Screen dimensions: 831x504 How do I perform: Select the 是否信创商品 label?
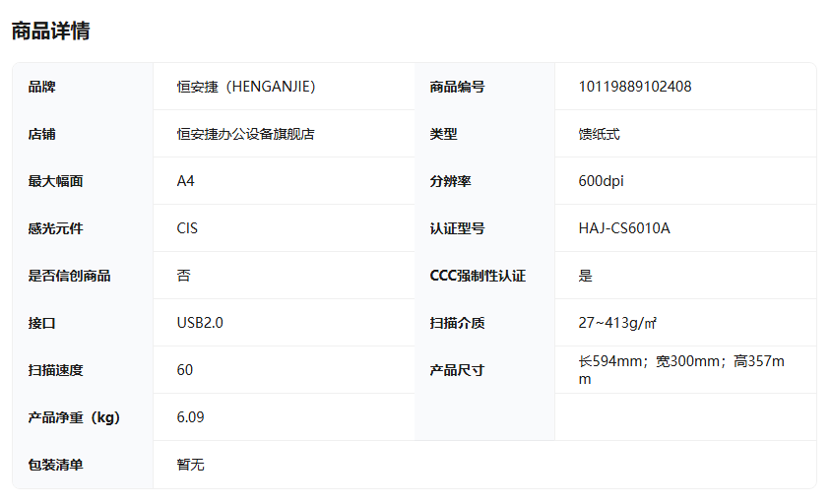coord(70,275)
